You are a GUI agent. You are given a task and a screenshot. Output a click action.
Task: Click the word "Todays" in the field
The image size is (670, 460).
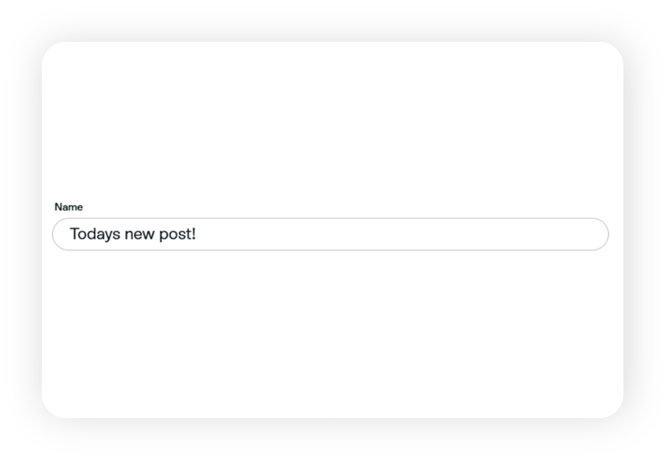[94, 235]
